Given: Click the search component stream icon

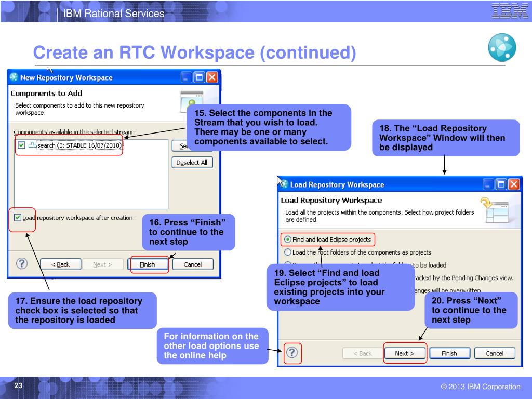Looking at the screenshot, I should click(x=32, y=145).
